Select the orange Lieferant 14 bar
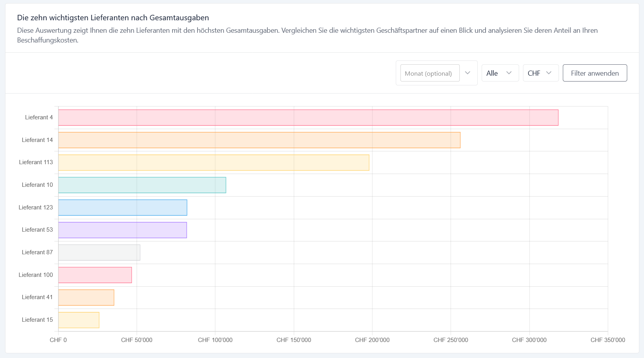Viewport: 644px width, 358px height. (x=259, y=140)
